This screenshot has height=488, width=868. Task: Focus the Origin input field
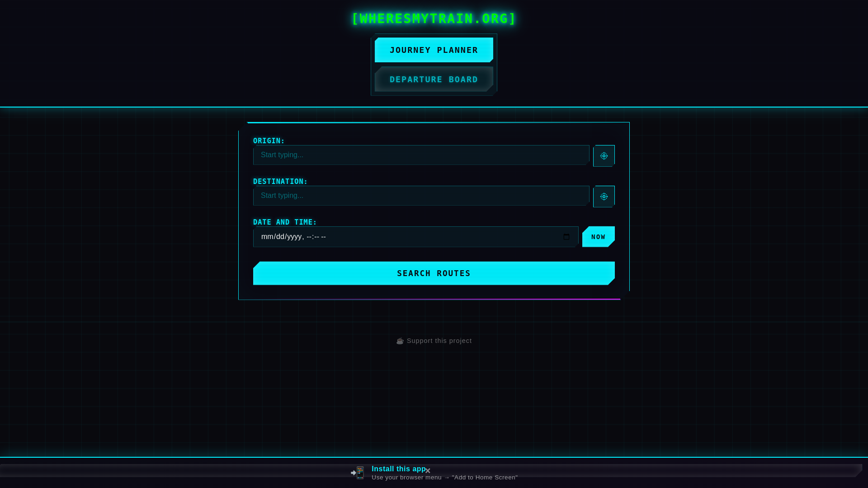421,155
